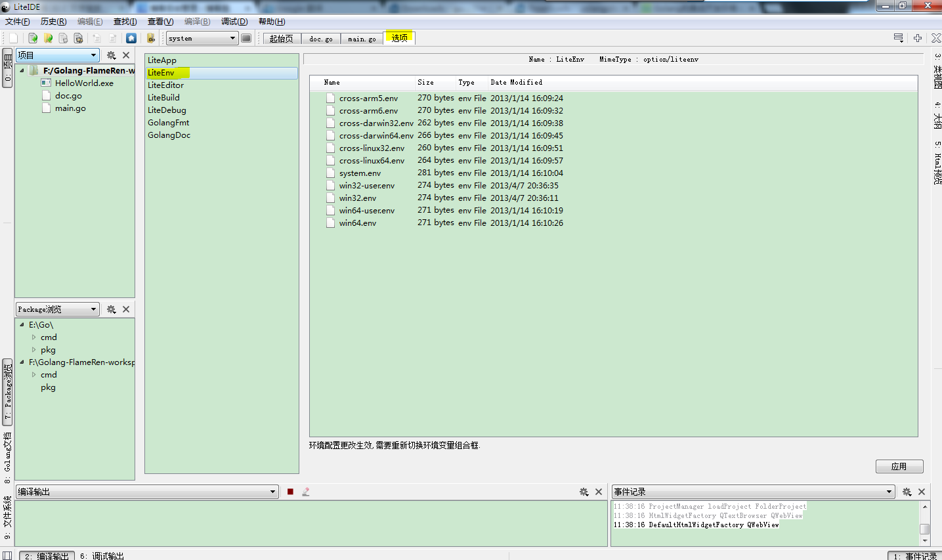The height and width of the screenshot is (560, 942).
Task: Open the 历史(R) menu
Action: click(54, 22)
